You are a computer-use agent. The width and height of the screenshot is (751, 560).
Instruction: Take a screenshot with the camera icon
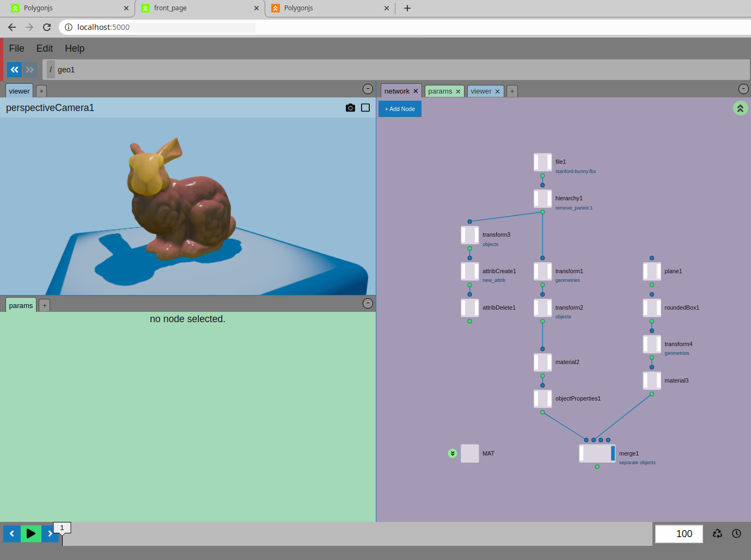point(350,108)
